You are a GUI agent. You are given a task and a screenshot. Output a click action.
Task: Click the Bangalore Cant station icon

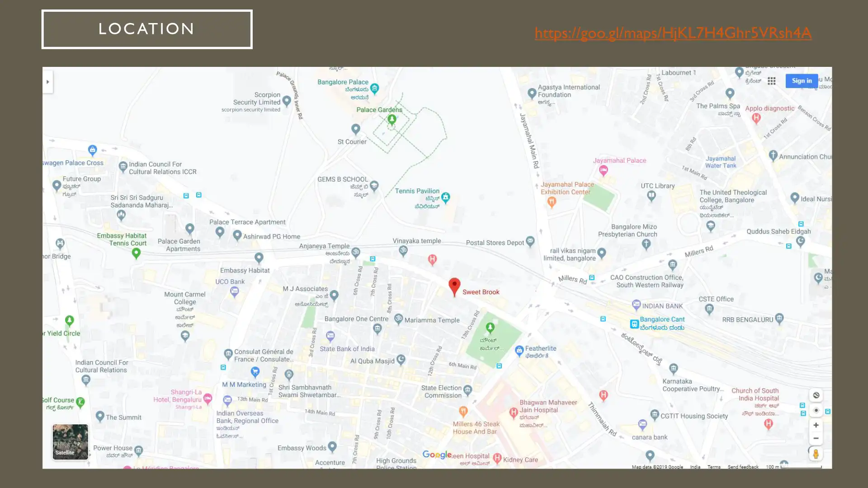coord(634,324)
